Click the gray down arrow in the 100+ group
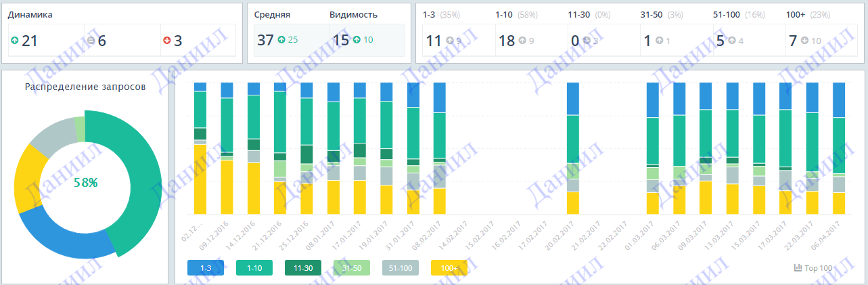 coord(804,41)
